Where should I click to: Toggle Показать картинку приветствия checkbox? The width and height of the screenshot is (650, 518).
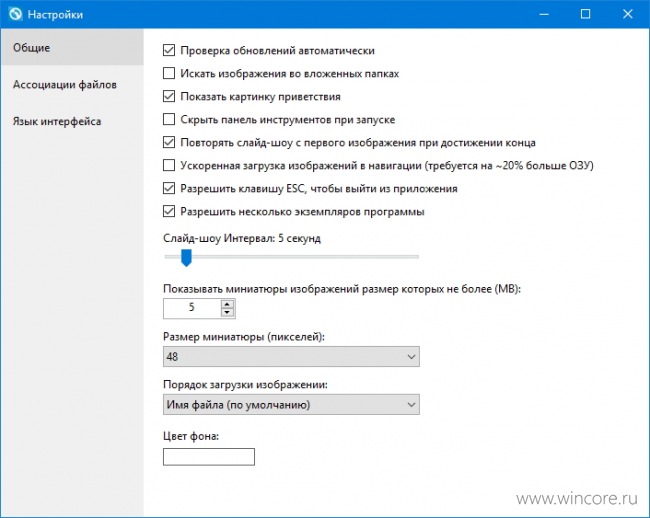pyautogui.click(x=169, y=97)
